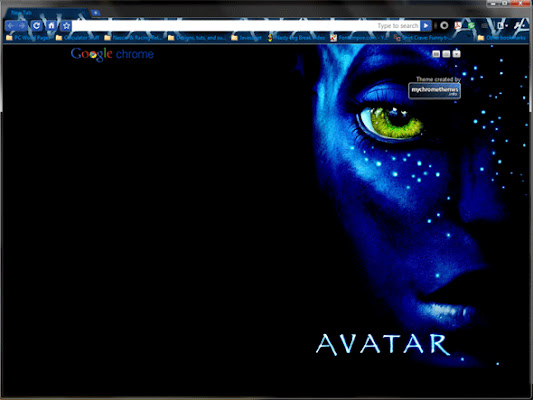Visit the mychromethemes.info badge link
Image resolution: width=533 pixels, height=400 pixels.
point(434,91)
